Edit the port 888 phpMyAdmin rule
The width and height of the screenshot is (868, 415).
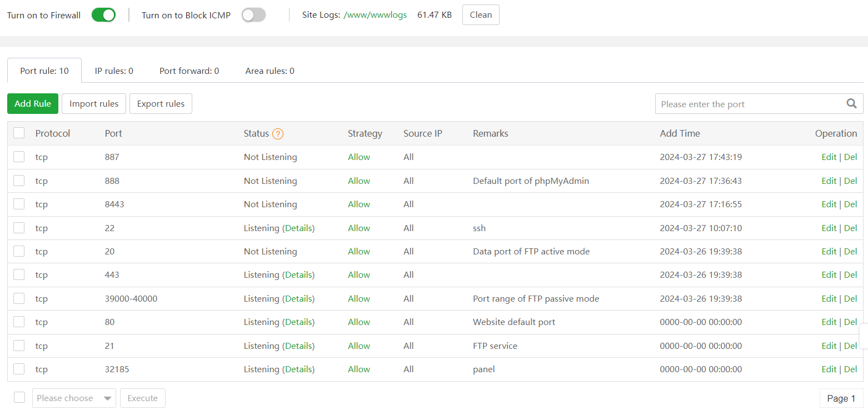[829, 181]
